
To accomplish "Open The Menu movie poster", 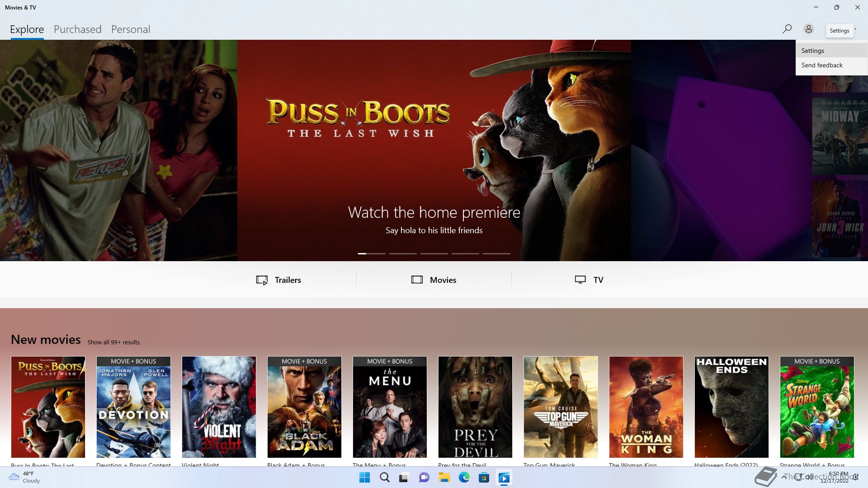I will 390,407.
